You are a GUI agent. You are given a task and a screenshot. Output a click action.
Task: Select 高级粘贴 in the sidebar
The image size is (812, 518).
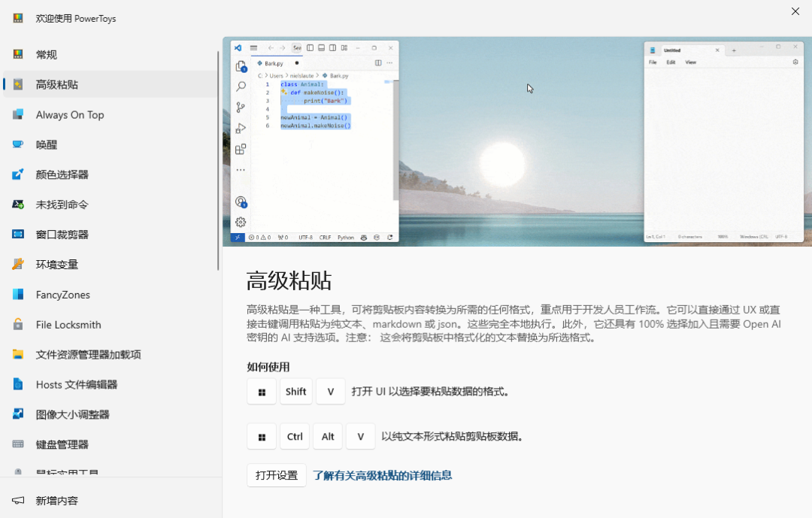109,84
